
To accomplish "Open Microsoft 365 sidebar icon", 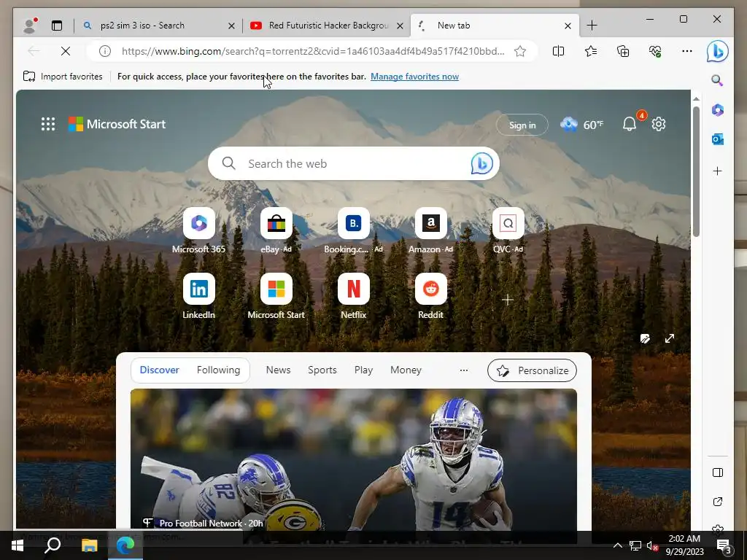I will 718,110.
